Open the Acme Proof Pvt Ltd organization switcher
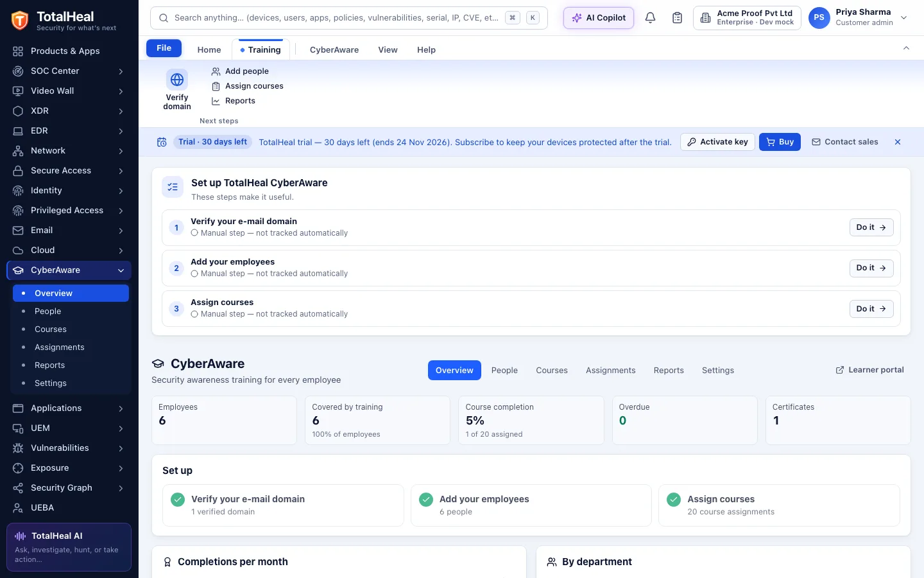 (747, 18)
